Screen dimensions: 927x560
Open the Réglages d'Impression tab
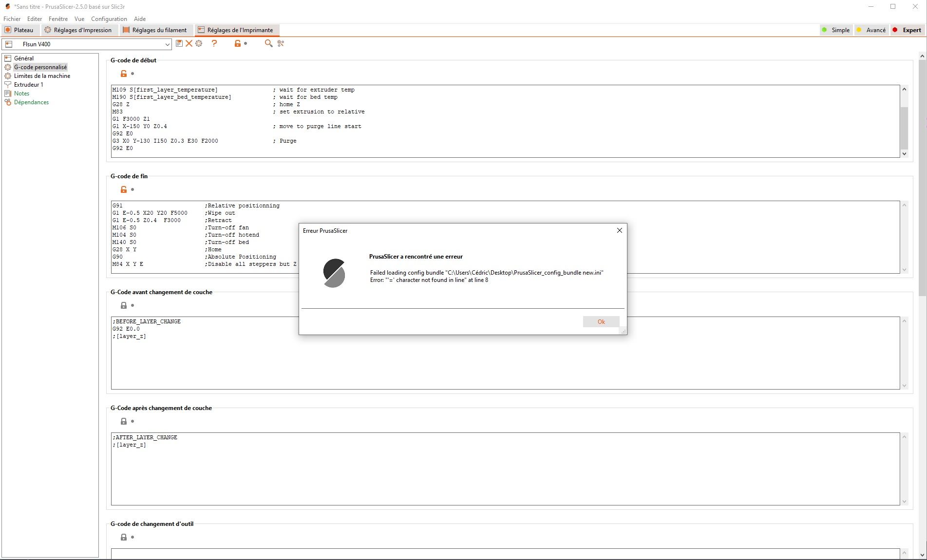pos(78,30)
